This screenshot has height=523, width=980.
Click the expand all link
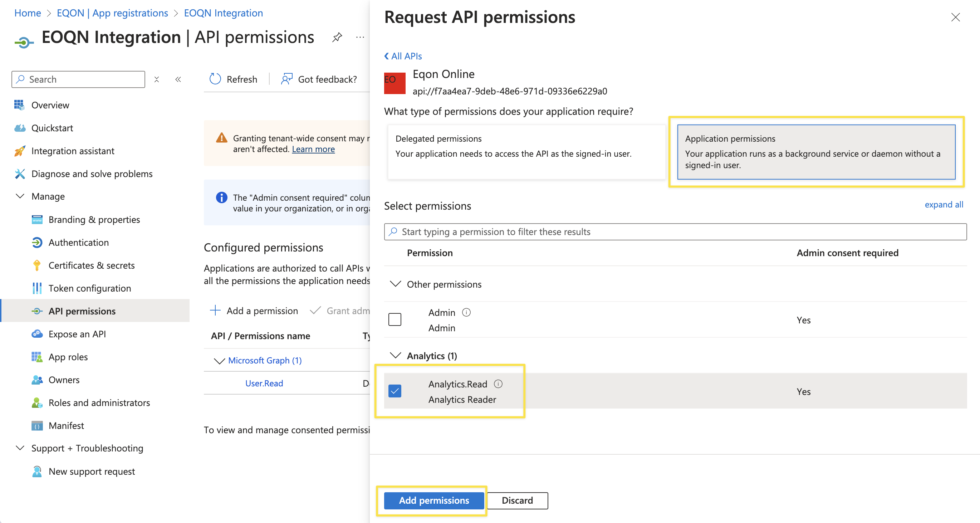(944, 204)
